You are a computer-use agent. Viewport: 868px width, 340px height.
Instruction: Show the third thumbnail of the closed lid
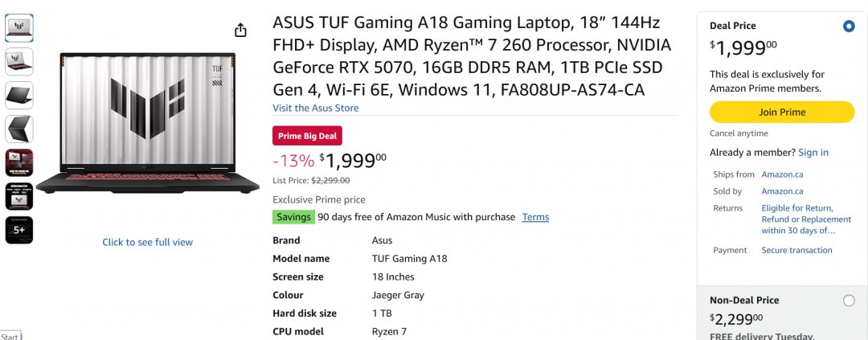tap(19, 96)
